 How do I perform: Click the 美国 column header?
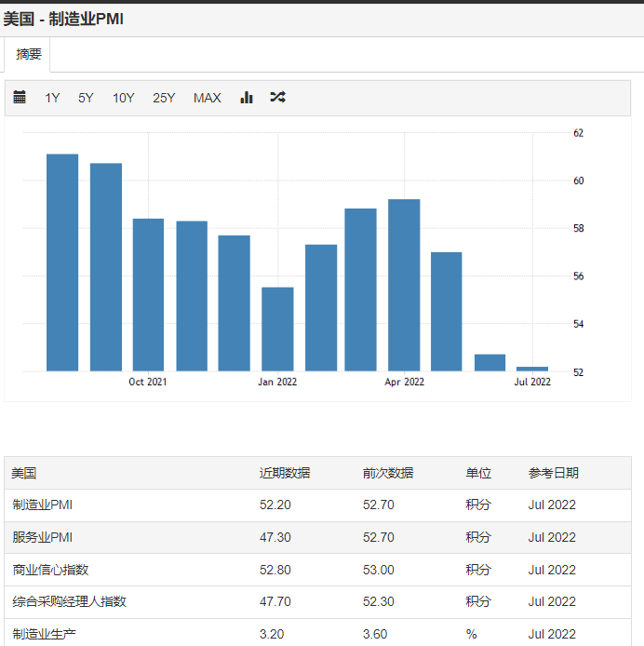(x=24, y=473)
